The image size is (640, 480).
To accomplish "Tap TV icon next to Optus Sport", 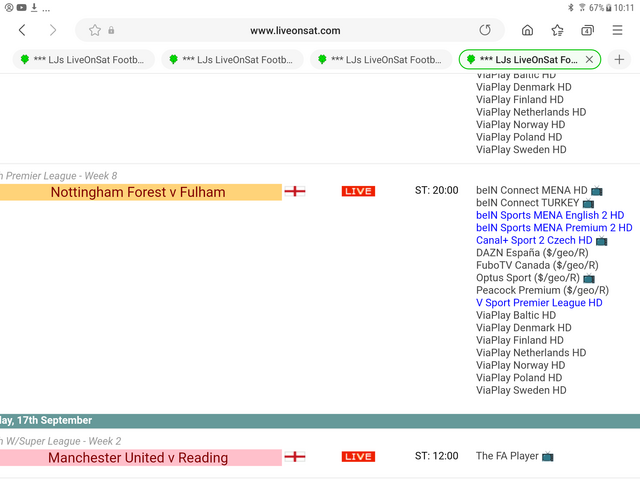I will click(x=589, y=278).
